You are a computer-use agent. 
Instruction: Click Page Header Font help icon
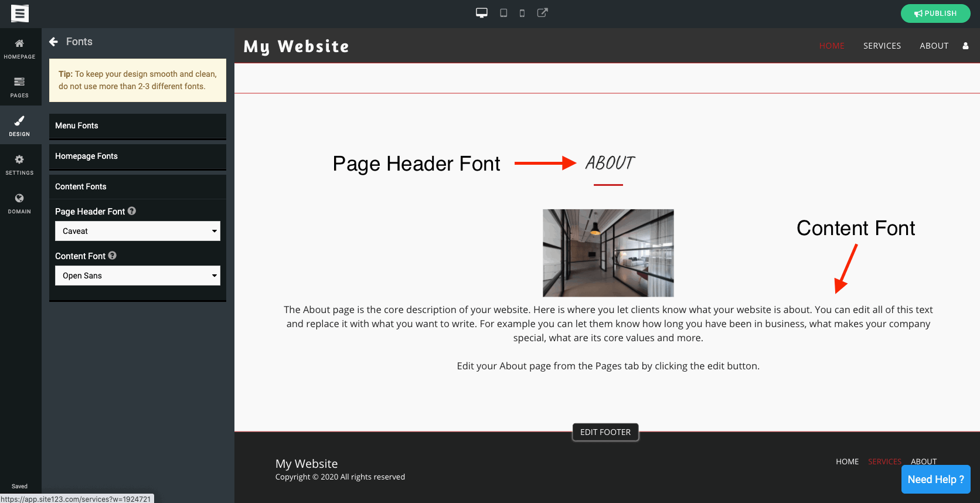tap(132, 211)
